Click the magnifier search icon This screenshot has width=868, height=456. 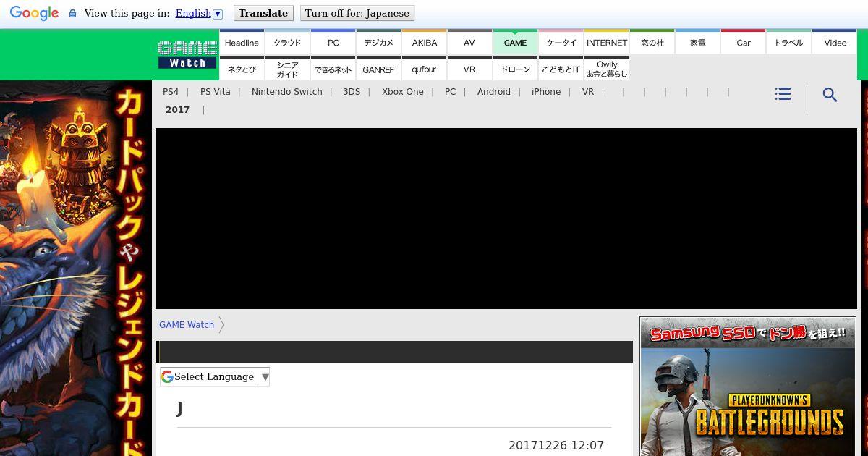pos(830,95)
